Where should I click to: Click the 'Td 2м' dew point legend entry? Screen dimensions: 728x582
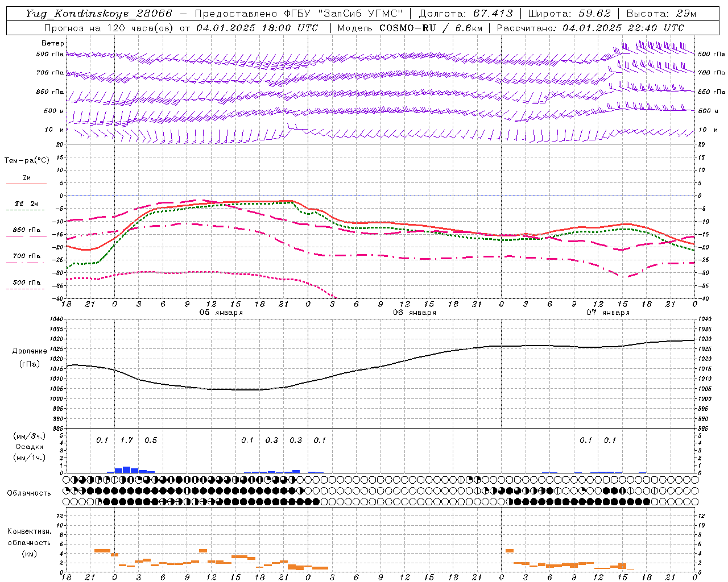coord(26,203)
